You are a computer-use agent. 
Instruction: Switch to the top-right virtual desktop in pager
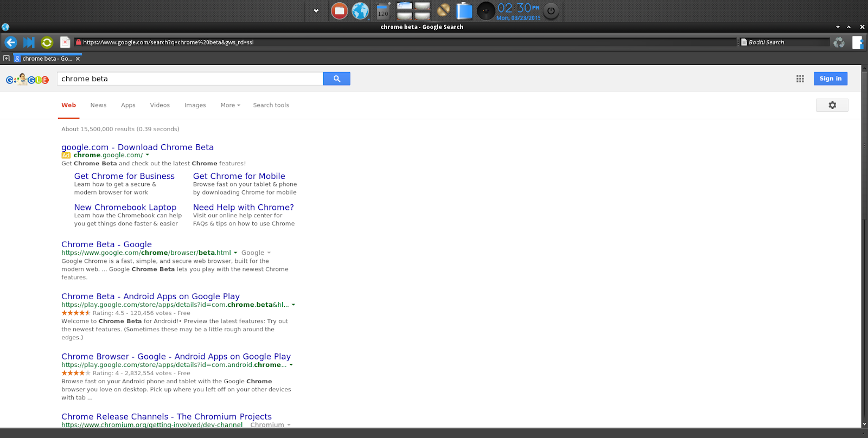422,6
